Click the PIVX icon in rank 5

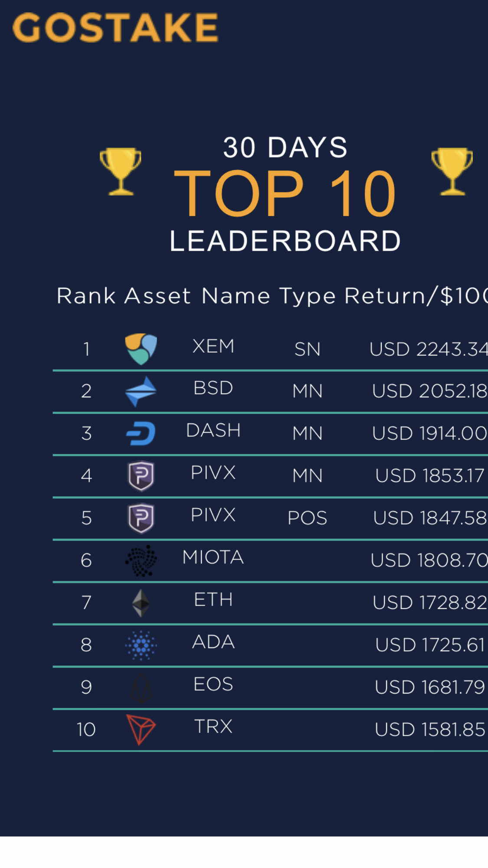coord(141,518)
